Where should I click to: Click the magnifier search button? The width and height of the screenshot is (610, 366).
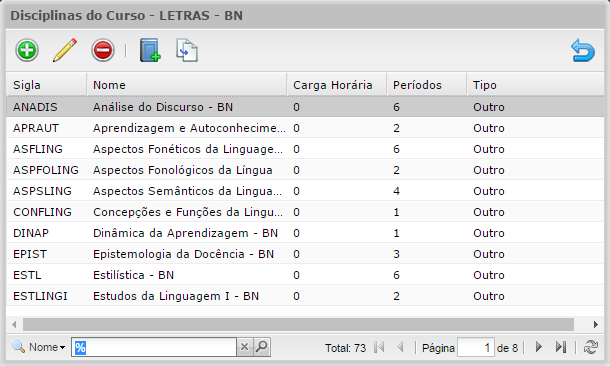[262, 347]
